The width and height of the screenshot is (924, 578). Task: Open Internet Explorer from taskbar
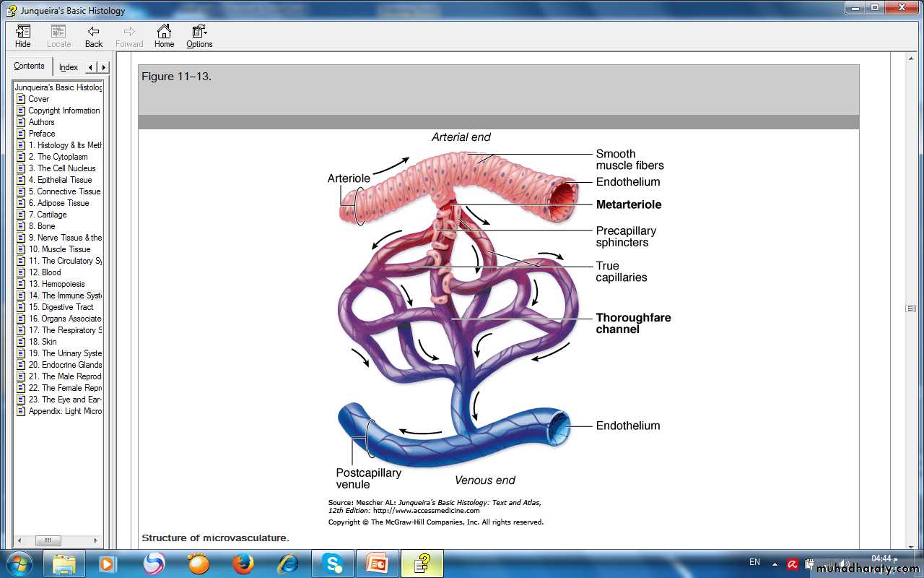pos(287,563)
